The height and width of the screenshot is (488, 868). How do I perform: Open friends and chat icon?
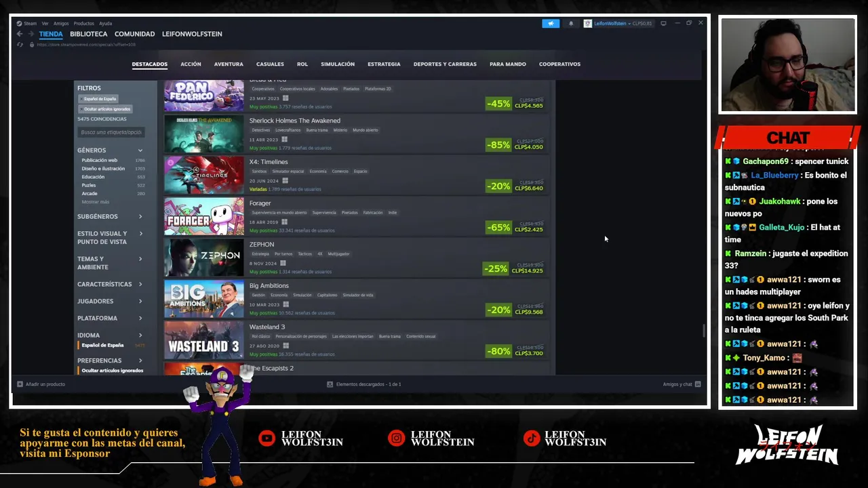coord(698,384)
